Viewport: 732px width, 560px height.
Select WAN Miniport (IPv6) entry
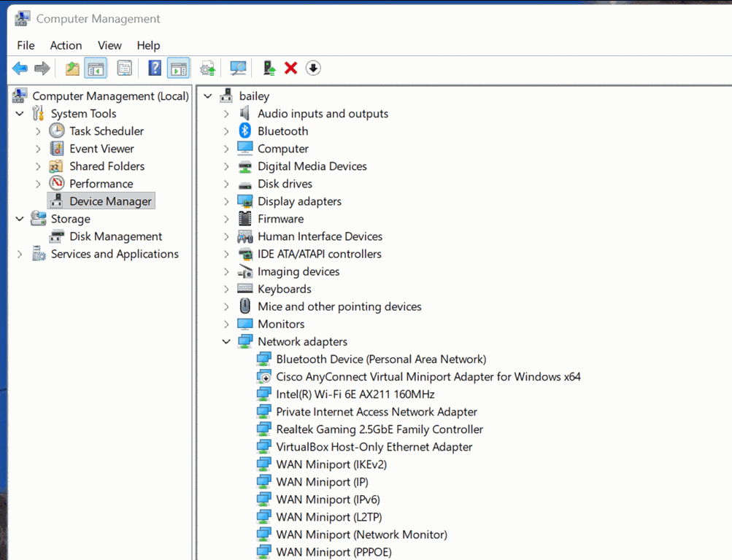[x=328, y=499]
